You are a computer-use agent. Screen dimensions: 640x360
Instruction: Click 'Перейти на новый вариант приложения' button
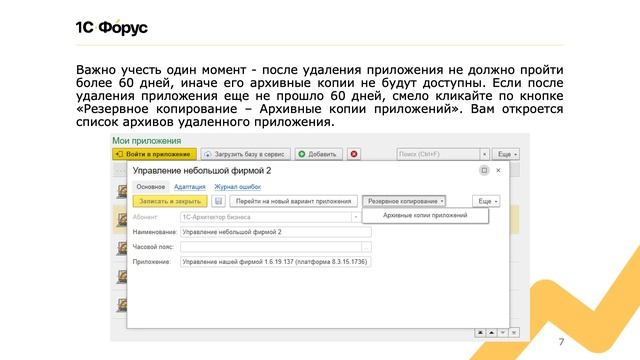(x=293, y=201)
